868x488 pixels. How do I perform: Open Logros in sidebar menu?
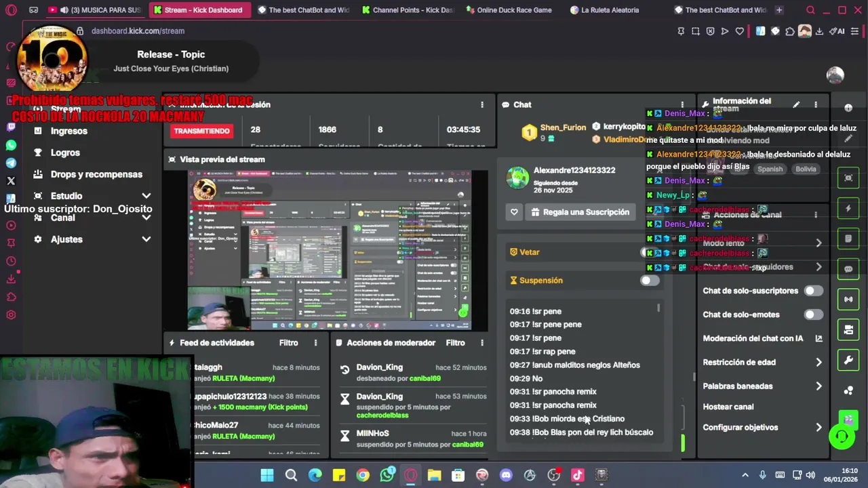(65, 152)
